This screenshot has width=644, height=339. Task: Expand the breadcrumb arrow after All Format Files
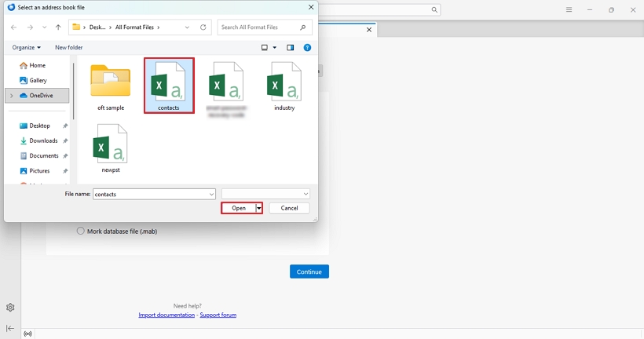(159, 27)
